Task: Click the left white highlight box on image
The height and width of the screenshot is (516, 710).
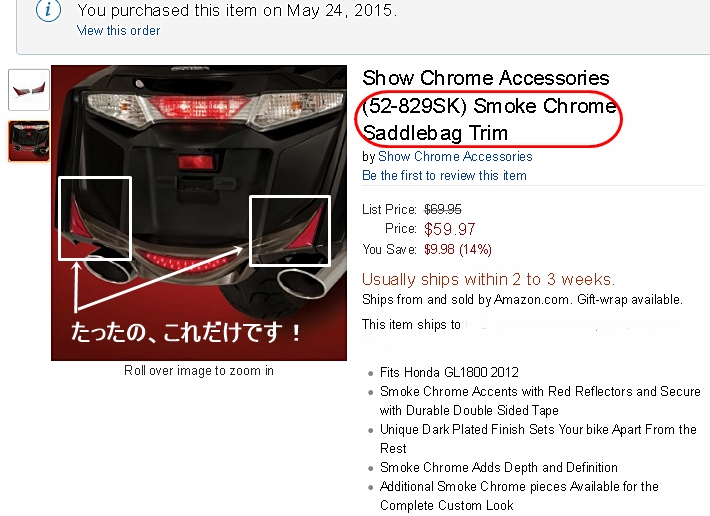Action: 95,219
